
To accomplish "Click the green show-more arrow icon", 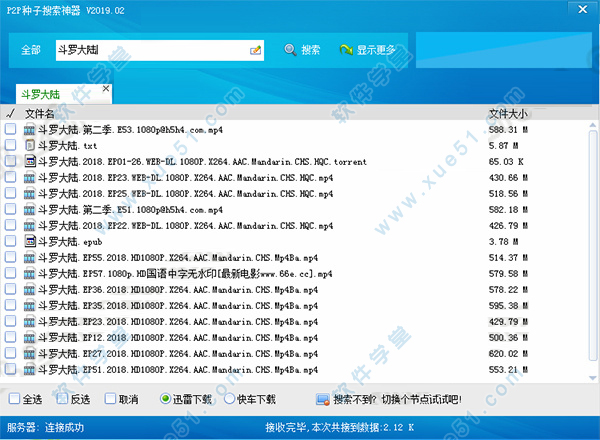I will pyautogui.click(x=346, y=50).
